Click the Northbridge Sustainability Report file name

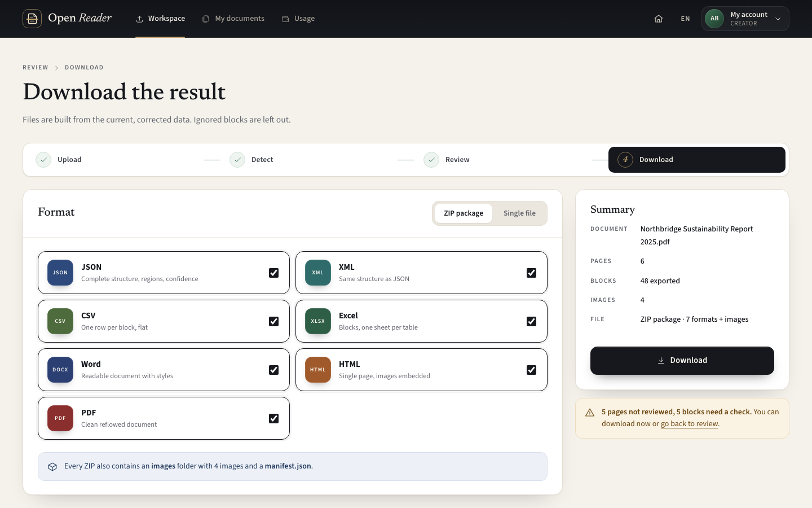pos(696,235)
